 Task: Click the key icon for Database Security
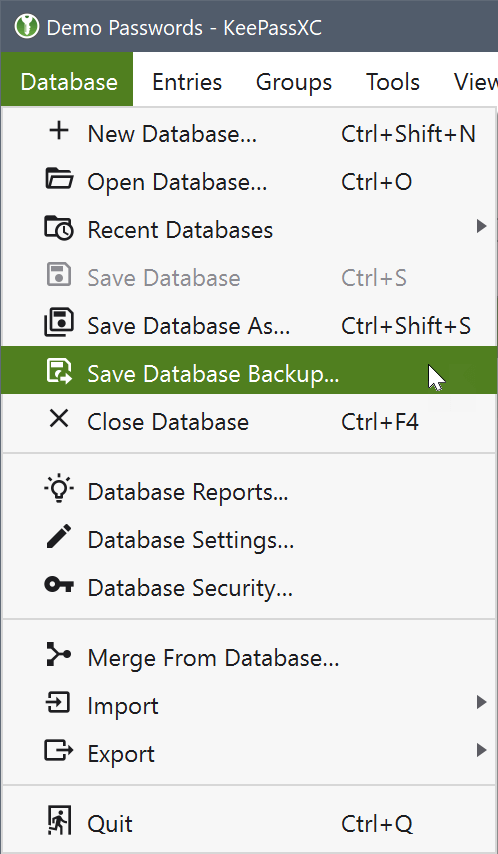[59, 585]
